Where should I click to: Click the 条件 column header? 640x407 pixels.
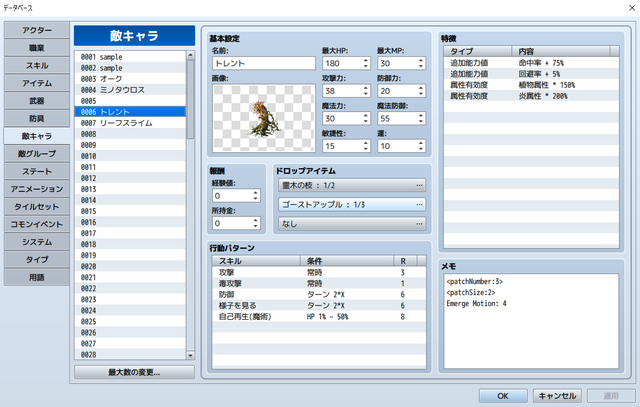347,261
